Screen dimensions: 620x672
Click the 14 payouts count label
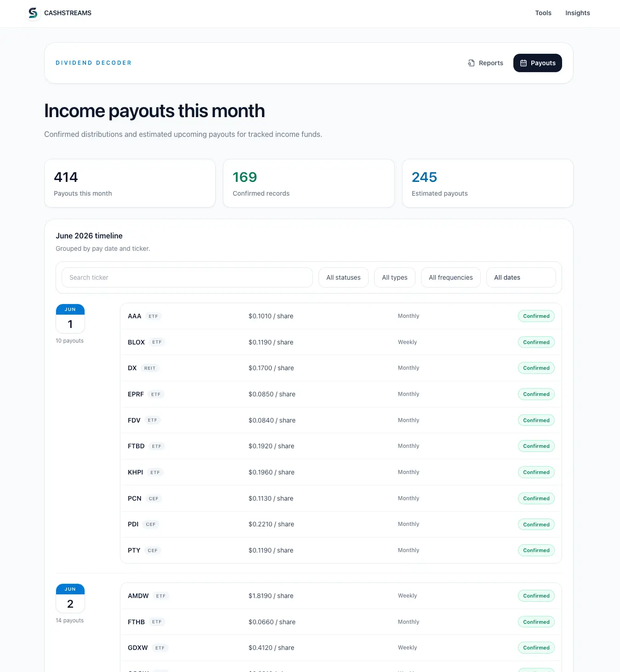point(69,621)
